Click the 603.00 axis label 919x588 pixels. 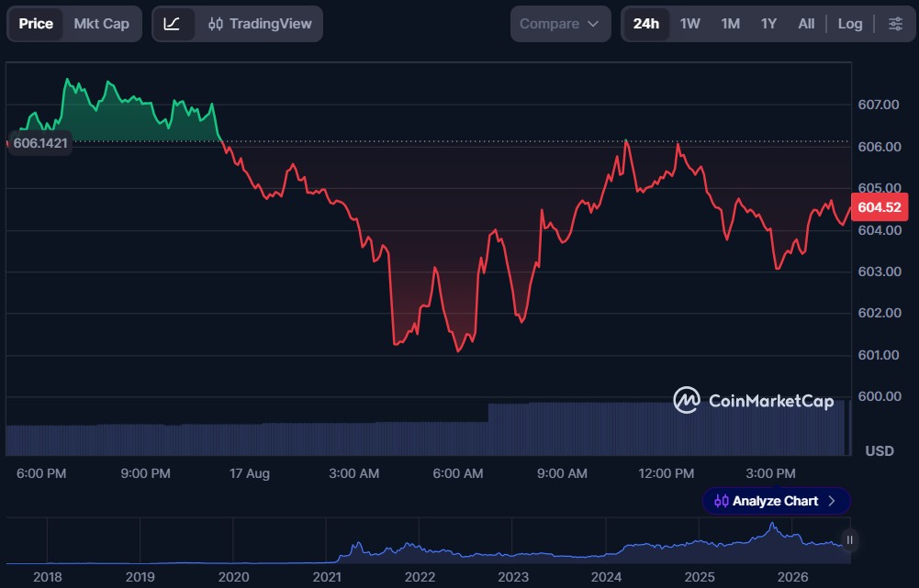[x=880, y=272]
